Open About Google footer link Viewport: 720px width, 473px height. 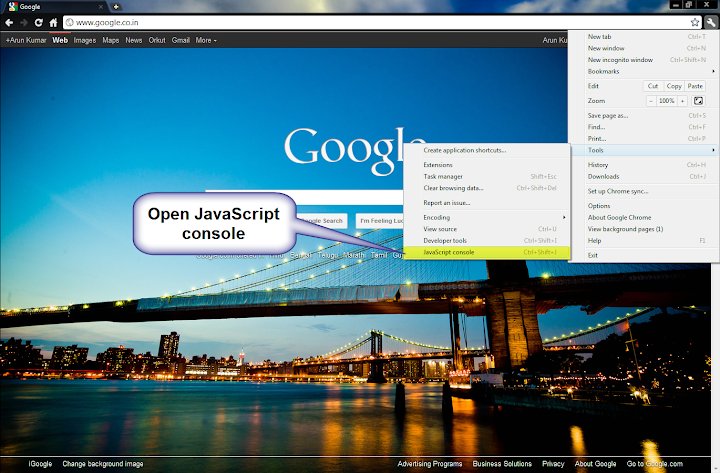click(595, 464)
